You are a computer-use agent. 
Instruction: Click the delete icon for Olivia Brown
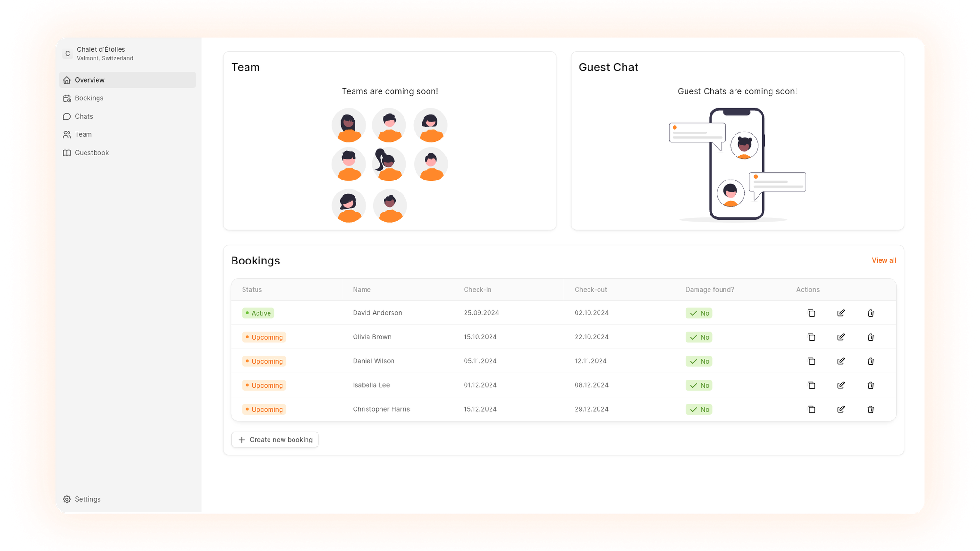[x=871, y=337]
